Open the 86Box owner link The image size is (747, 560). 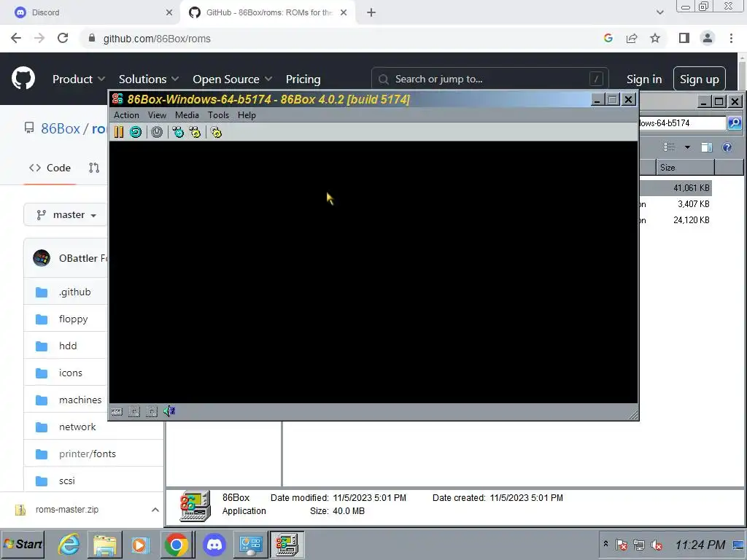[x=61, y=128]
